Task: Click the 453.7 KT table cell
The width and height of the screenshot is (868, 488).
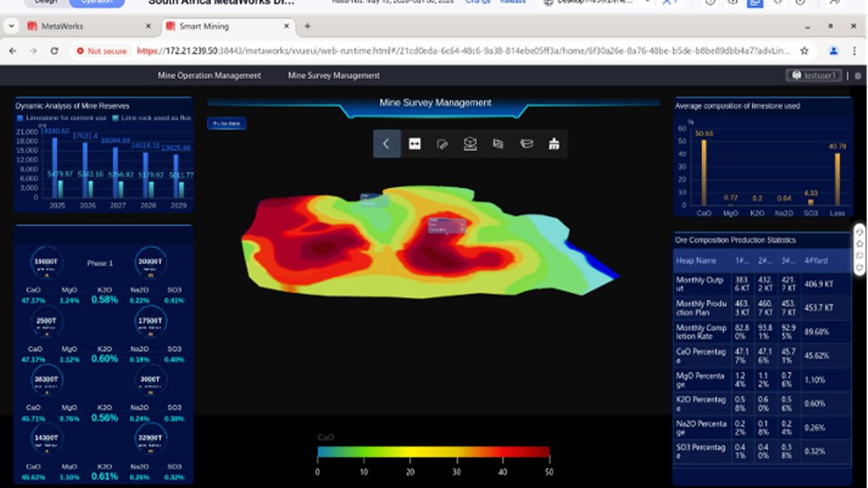Action: (819, 307)
